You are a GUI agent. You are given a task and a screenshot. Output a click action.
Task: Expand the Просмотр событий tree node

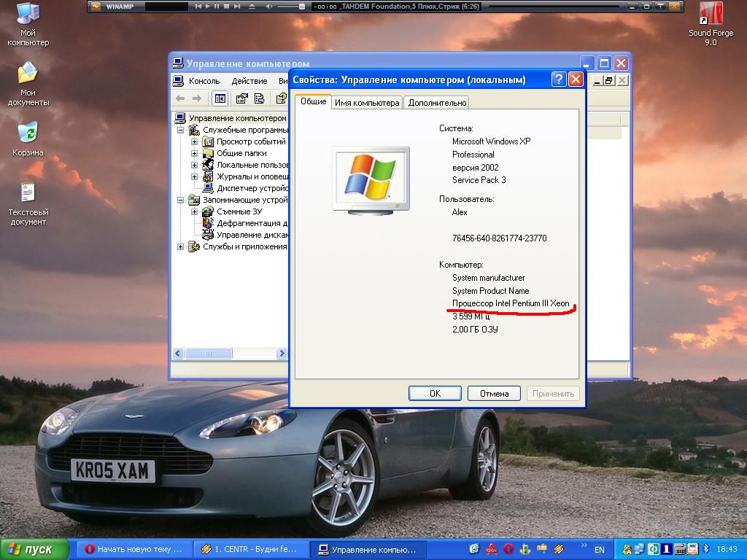tap(195, 141)
